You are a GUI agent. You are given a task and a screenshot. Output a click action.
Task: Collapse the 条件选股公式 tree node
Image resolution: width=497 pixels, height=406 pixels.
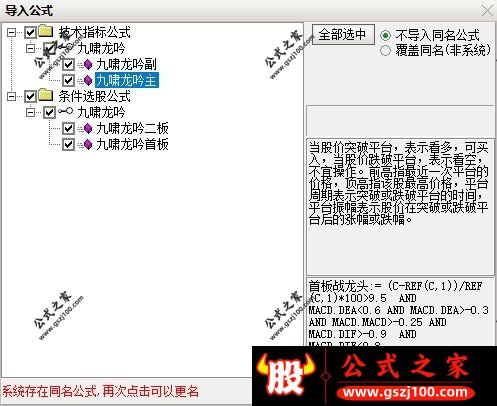[12, 97]
